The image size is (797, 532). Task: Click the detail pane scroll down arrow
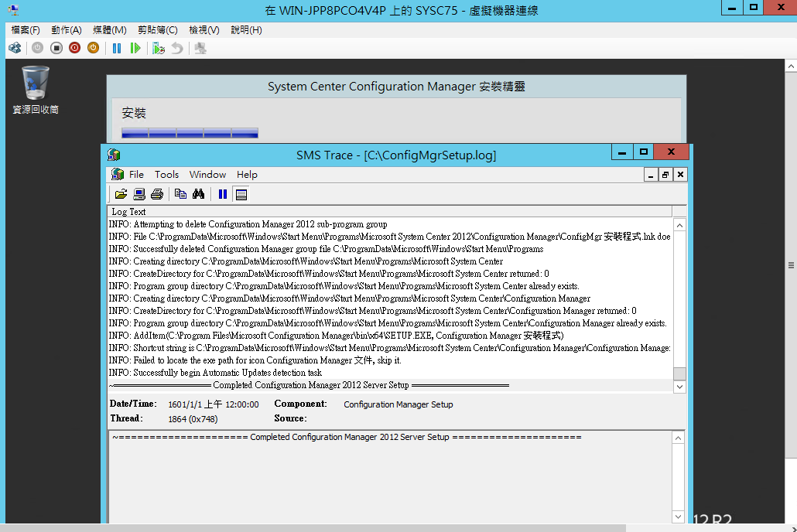click(679, 517)
